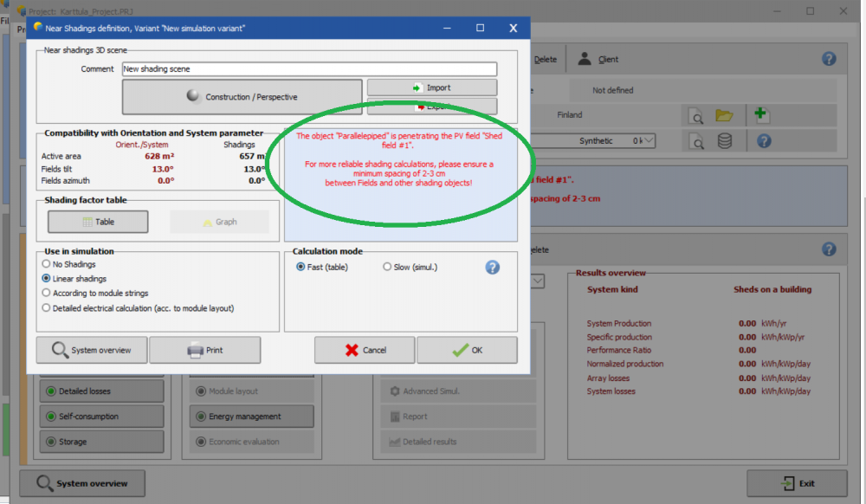Image resolution: width=866 pixels, height=504 pixels.
Task: Click the calculation mode help icon
Action: click(492, 267)
